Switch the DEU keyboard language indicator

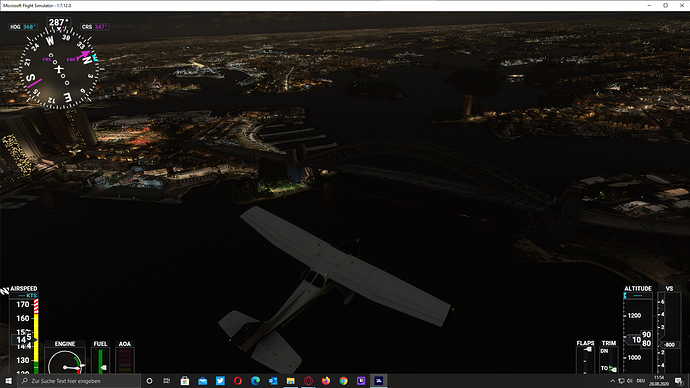tap(640, 381)
